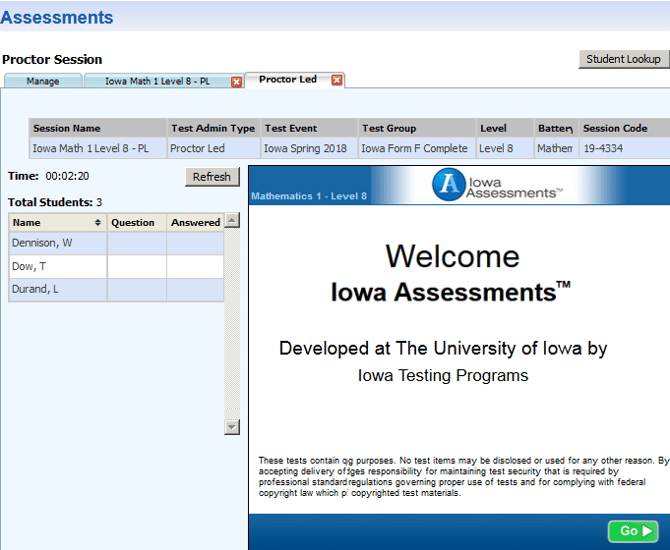Click the Level column header
This screenshot has height=550, width=670.
coord(505,128)
